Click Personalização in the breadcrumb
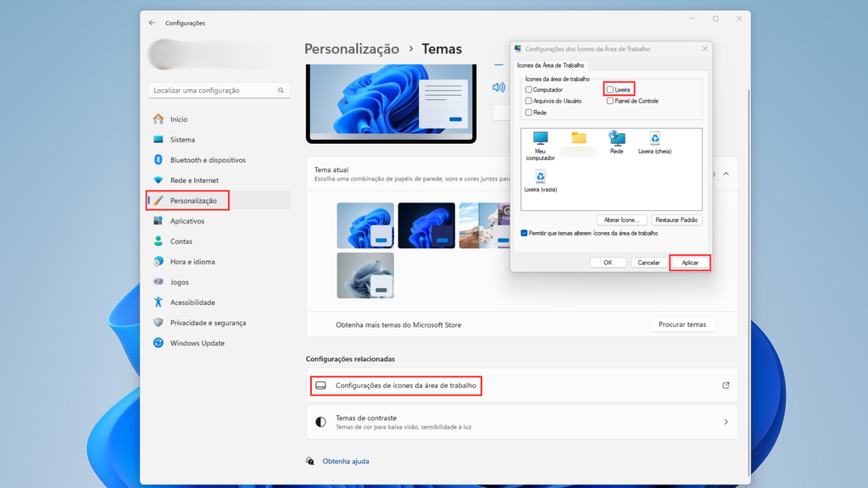The height and width of the screenshot is (488, 868). pyautogui.click(x=352, y=48)
